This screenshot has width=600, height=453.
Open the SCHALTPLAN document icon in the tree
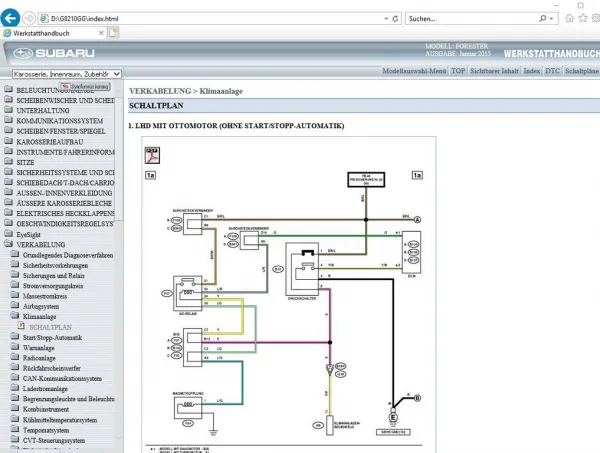(22, 327)
